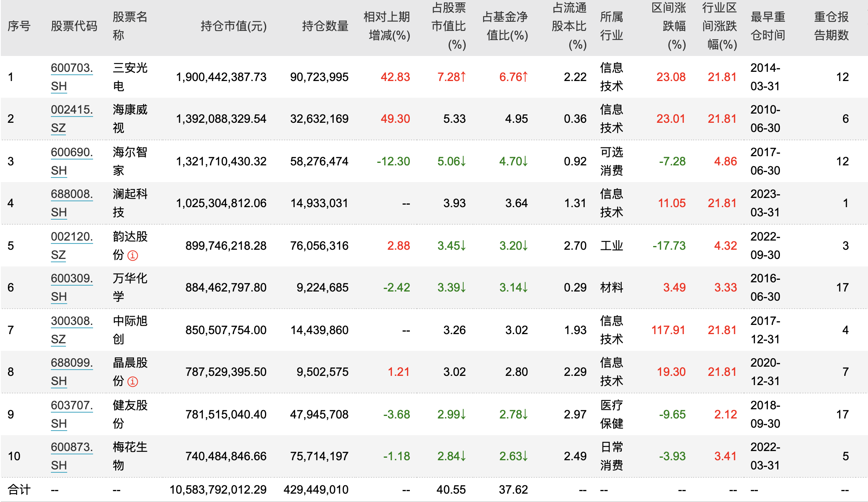Click the 占基金净值比(%) column header
The height and width of the screenshot is (502, 868).
[x=505, y=26]
